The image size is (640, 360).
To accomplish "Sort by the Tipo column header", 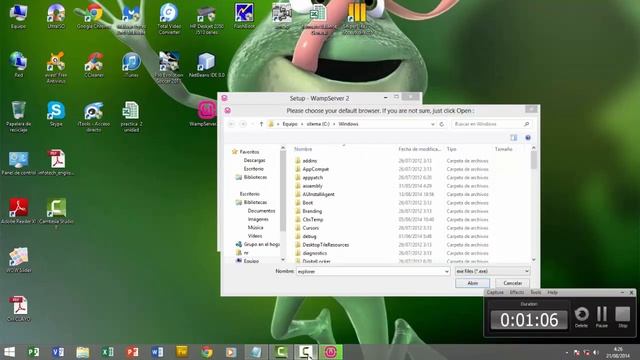I will coord(451,149).
